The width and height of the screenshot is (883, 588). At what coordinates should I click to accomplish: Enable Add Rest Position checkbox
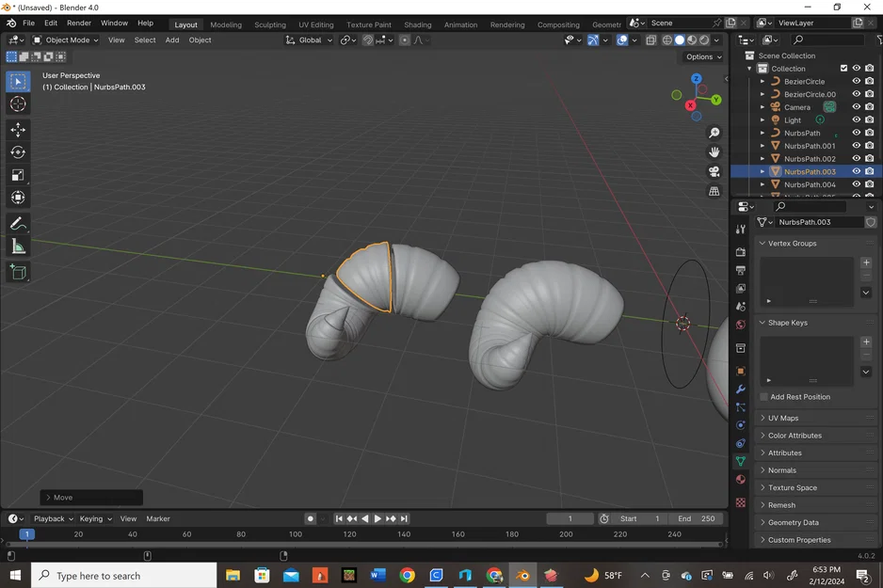(763, 397)
